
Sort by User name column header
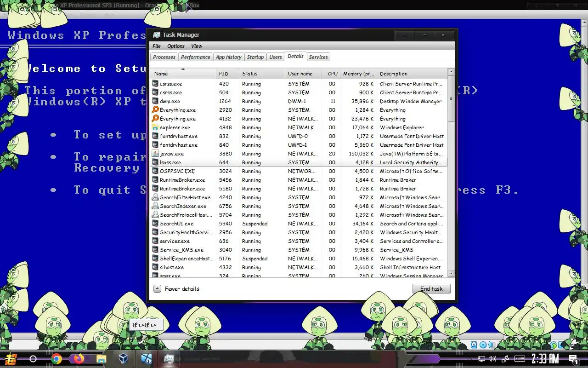click(303, 74)
